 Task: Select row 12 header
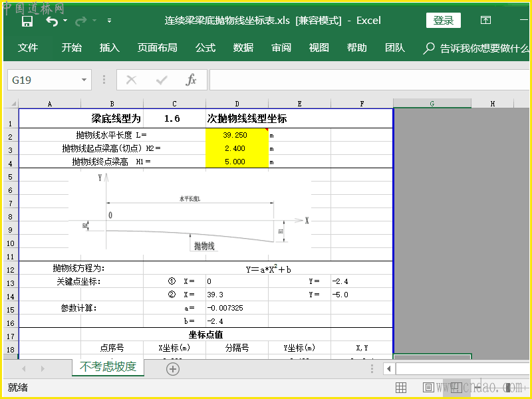(11, 269)
